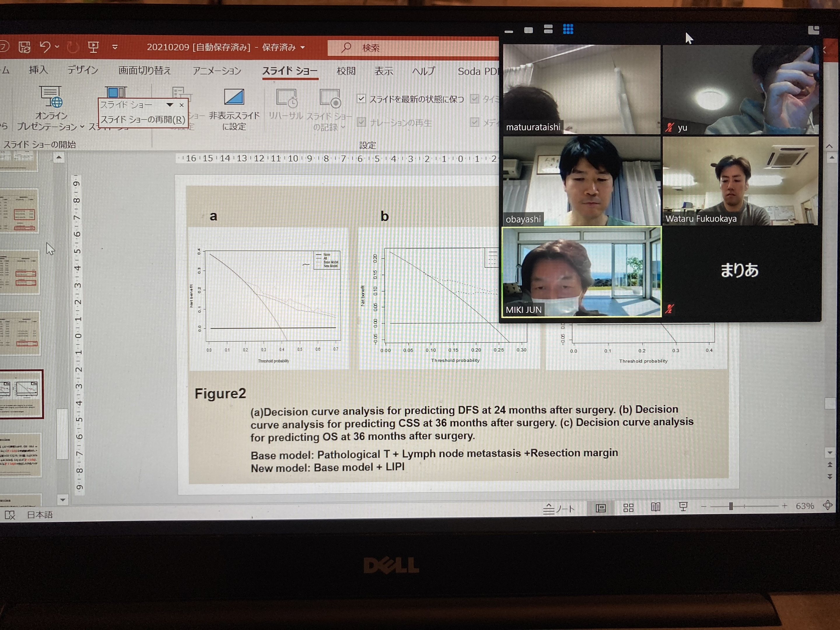
Task: Switch to Reading view icon
Action: click(655, 507)
